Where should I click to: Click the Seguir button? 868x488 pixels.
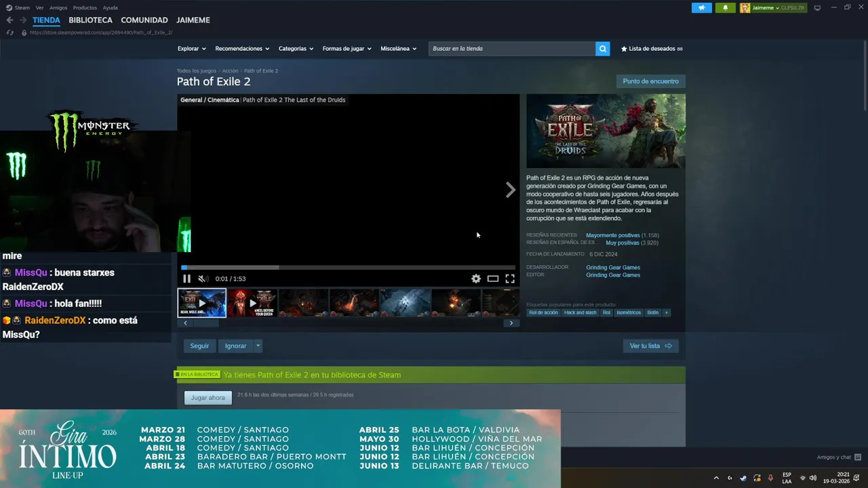click(199, 346)
